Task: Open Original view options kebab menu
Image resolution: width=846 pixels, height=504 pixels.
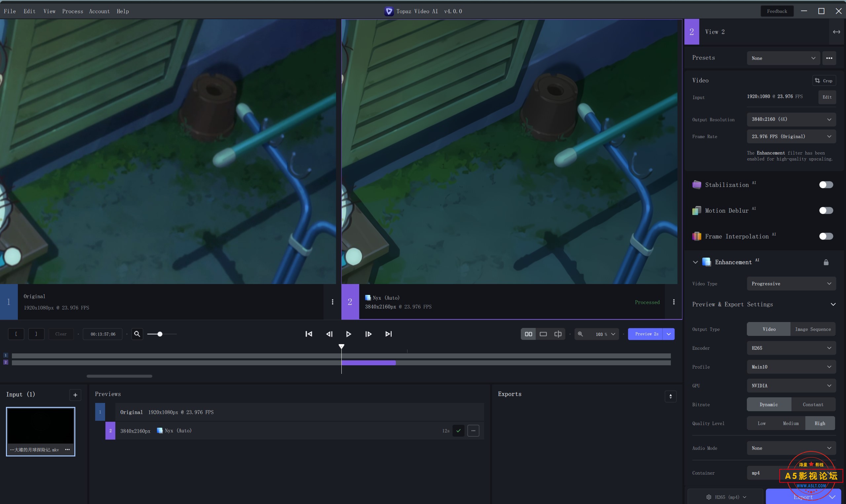Action: pyautogui.click(x=332, y=302)
